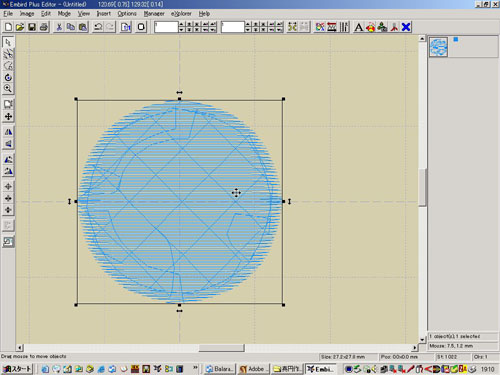Open the Help menu
Image resolution: width=500 pixels, height=375 pixels.
(204, 14)
